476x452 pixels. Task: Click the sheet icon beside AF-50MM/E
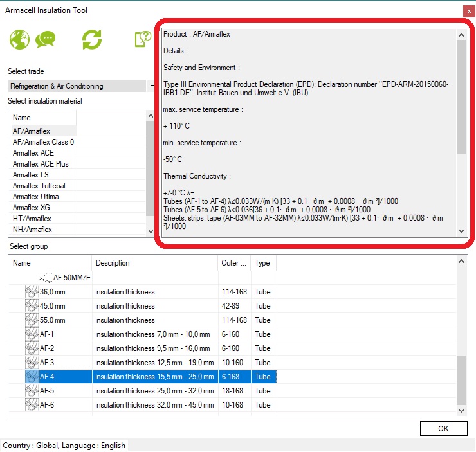tap(46, 277)
